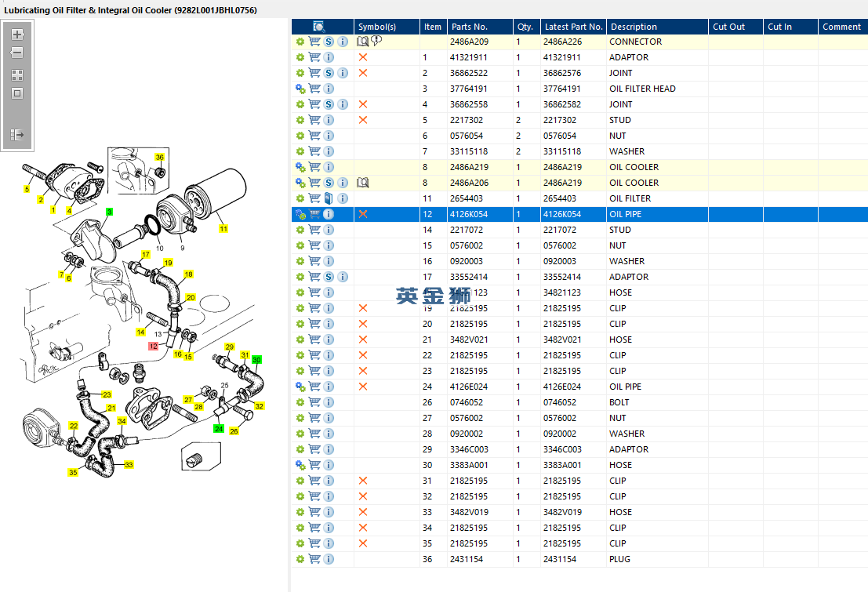Add BOLT 0746052 to cart
Screen dimensions: 868x592
(x=314, y=402)
